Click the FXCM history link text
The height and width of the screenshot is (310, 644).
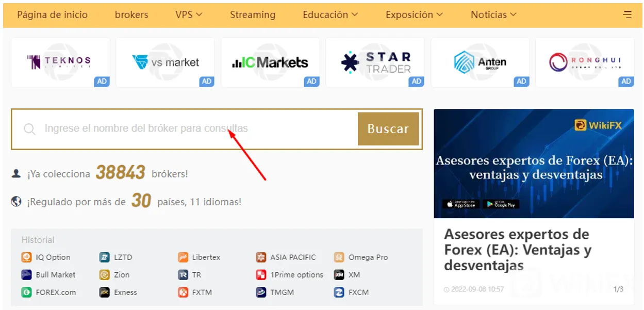[x=359, y=292]
